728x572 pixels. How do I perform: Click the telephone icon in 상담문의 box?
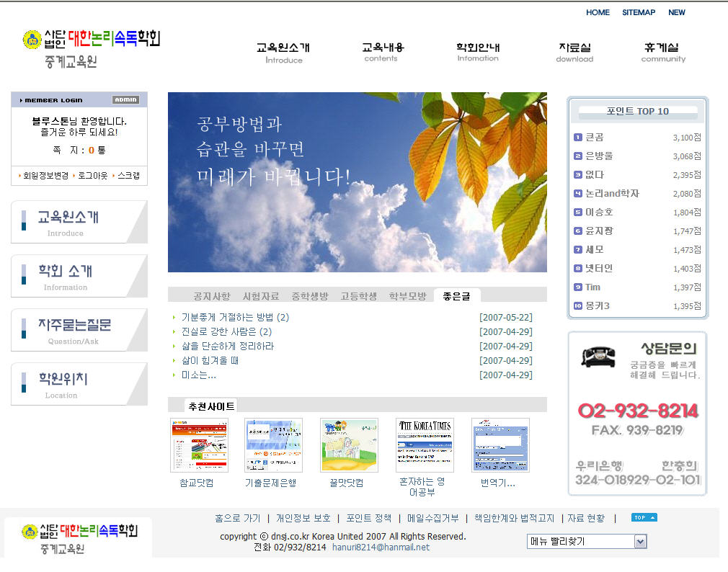pyautogui.click(x=598, y=356)
